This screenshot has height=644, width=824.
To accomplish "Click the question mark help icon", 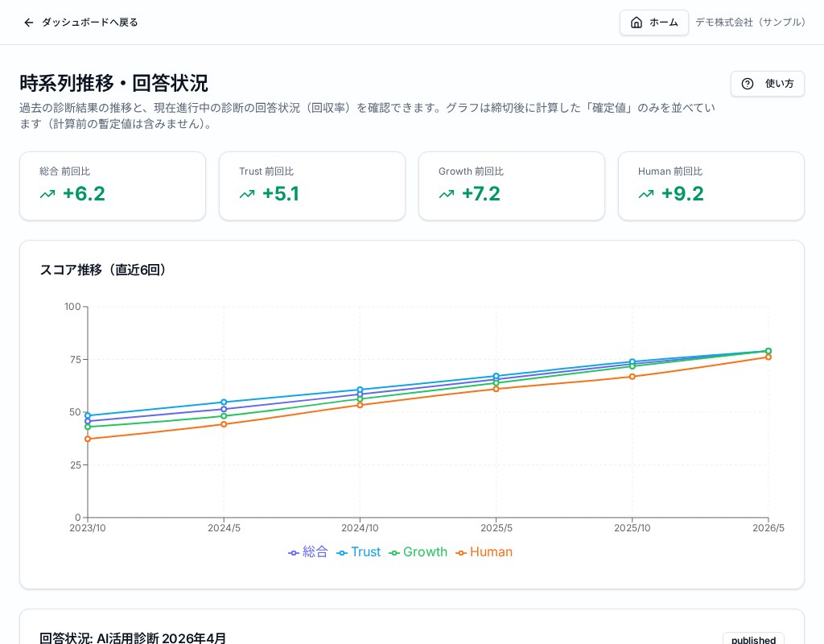I will tap(748, 84).
